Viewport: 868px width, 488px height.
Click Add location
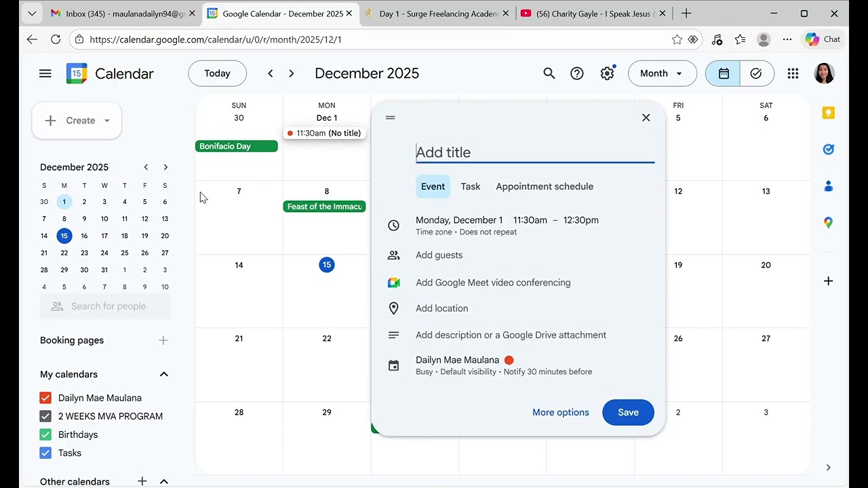pyautogui.click(x=442, y=308)
